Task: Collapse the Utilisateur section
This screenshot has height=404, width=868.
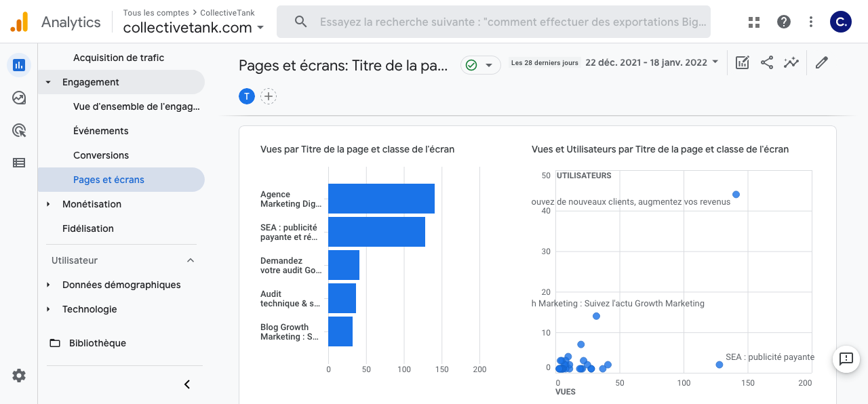Action: 191,260
